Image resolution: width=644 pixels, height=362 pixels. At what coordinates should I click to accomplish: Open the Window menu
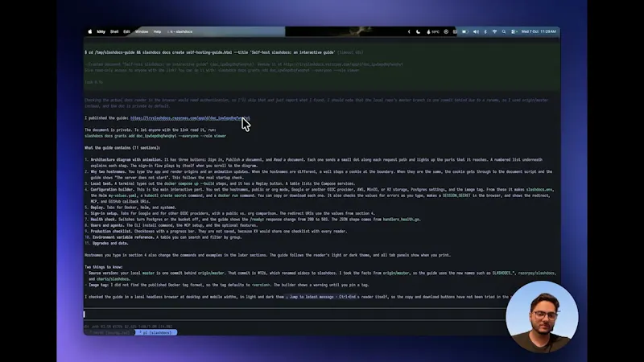(142, 31)
